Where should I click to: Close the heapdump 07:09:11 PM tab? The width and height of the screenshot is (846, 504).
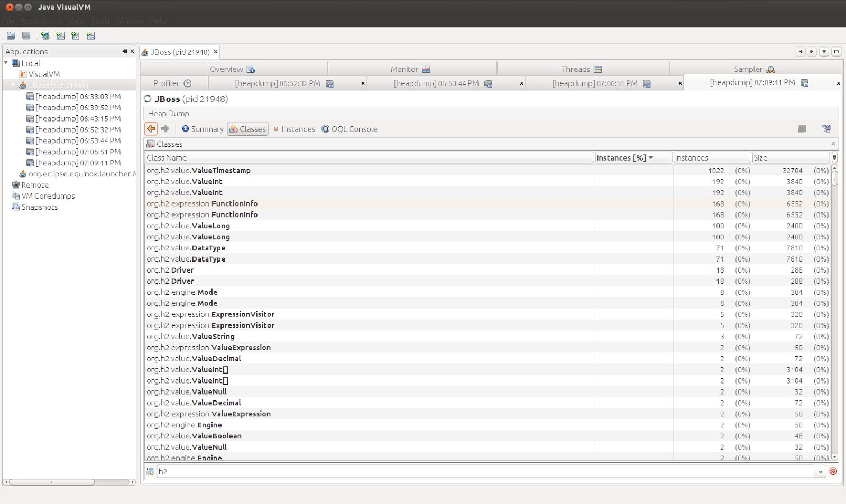coord(838,83)
